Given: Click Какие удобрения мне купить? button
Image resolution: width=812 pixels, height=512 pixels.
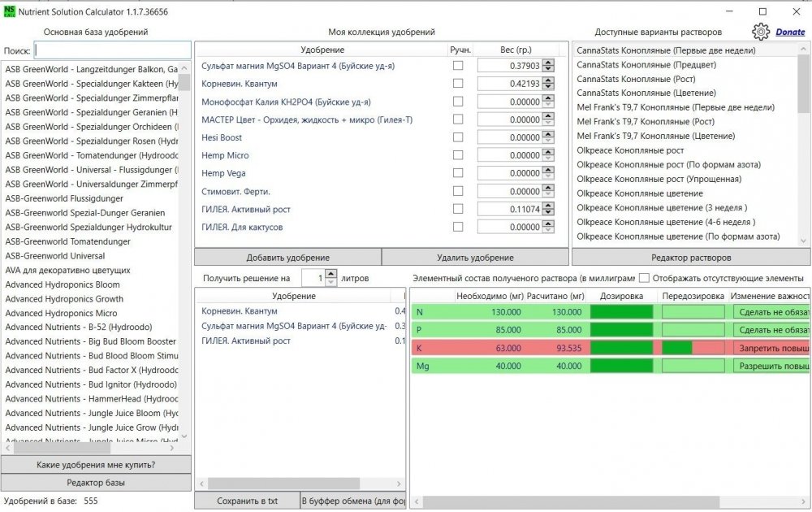Looking at the screenshot, I should pyautogui.click(x=96, y=465).
